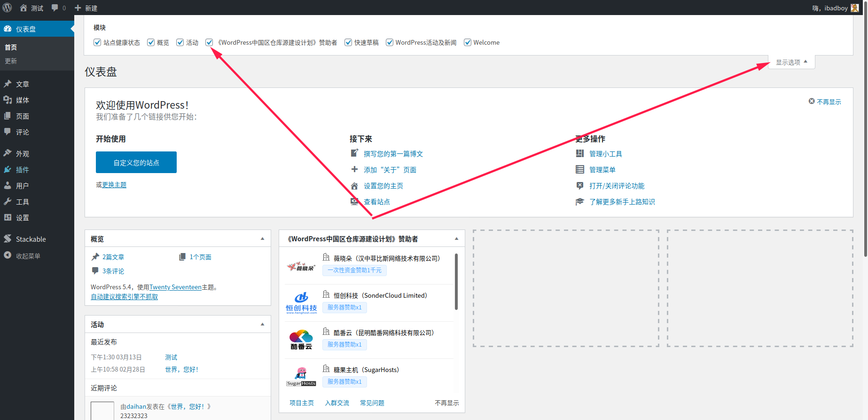
Task: Click the plus icon beside 添加“关于”页面
Action: 355,169
